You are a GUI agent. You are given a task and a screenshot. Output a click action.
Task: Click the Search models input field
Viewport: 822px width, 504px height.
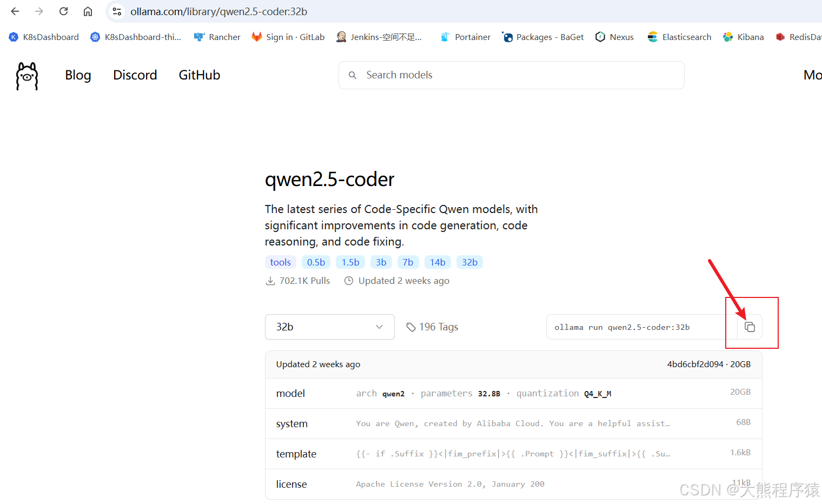click(x=511, y=75)
